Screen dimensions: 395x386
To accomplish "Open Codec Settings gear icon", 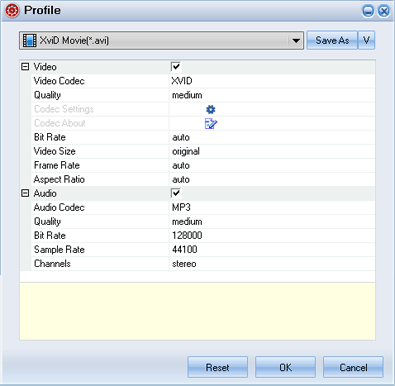I will tap(211, 109).
